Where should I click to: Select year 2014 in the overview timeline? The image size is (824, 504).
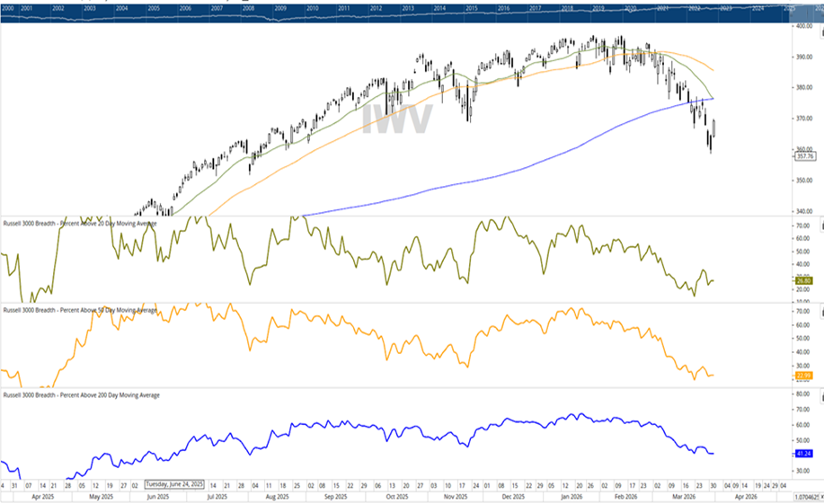[x=439, y=8]
